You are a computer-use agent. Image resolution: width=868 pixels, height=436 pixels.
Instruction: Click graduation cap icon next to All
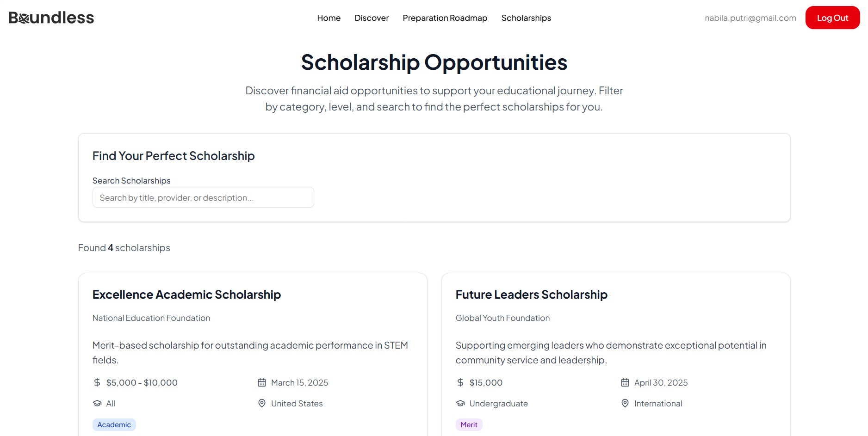[97, 403]
